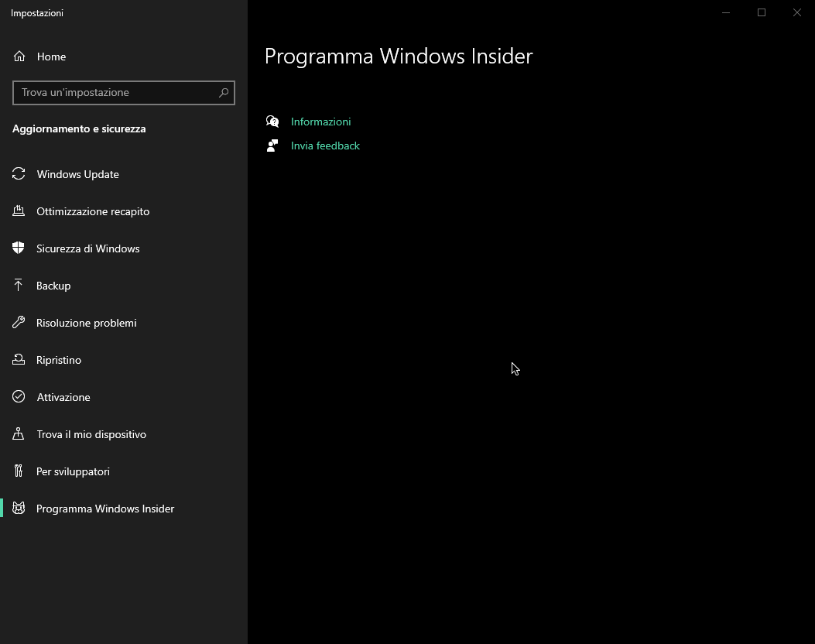Click the Ripristino recovery icon
The height and width of the screenshot is (644, 815).
point(19,359)
